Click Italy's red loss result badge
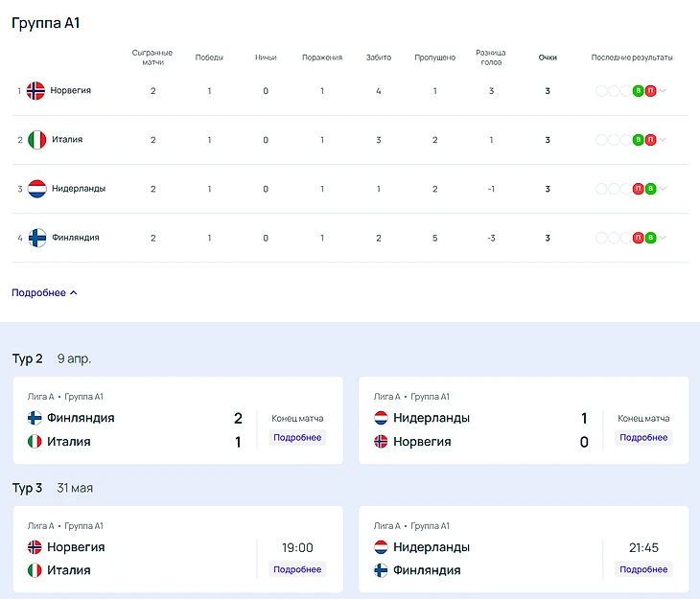 pos(650,140)
